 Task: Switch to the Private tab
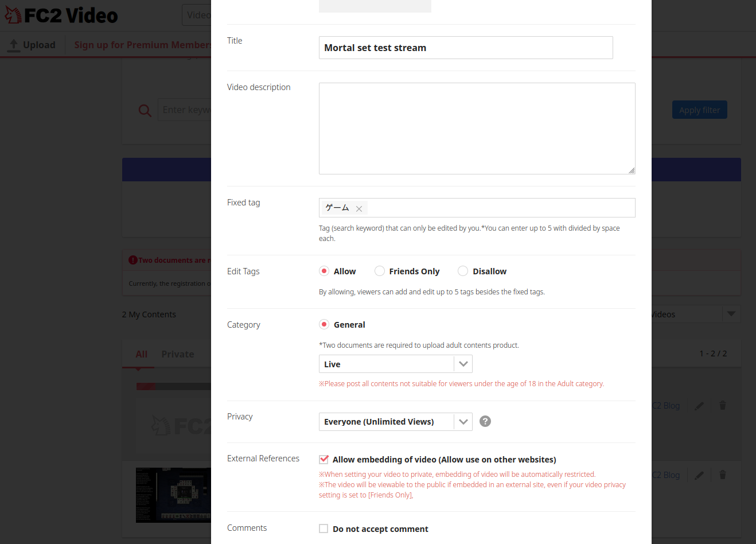click(178, 354)
